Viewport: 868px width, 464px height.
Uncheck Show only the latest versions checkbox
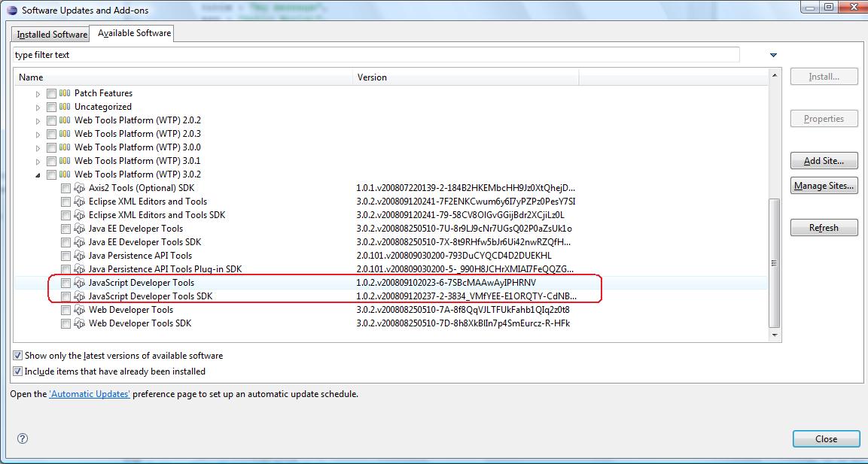point(18,356)
